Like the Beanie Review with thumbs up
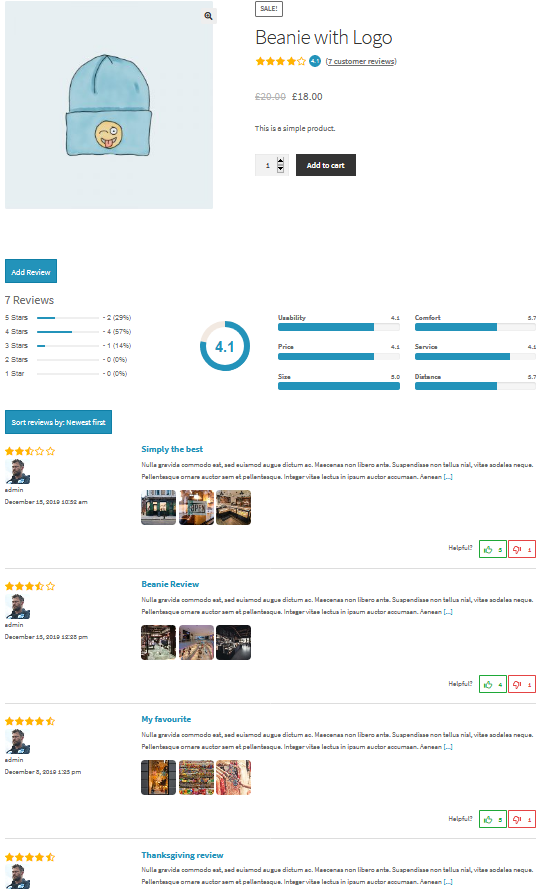The image size is (544, 889). pos(492,684)
